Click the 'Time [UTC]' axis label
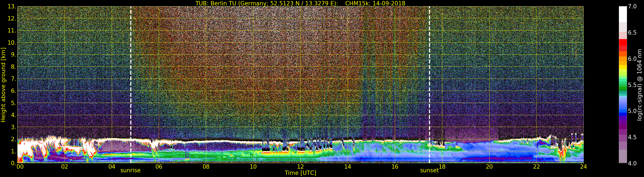The image size is (644, 177). pos(300,173)
